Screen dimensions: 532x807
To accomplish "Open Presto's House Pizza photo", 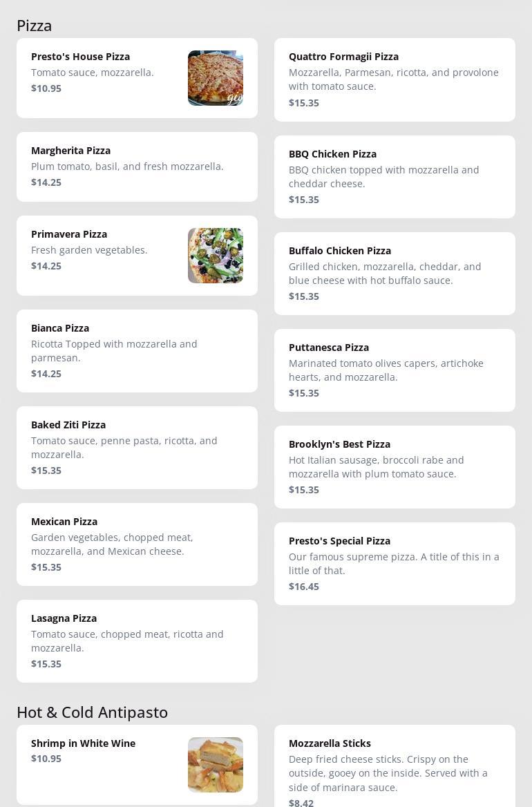I will (x=215, y=78).
